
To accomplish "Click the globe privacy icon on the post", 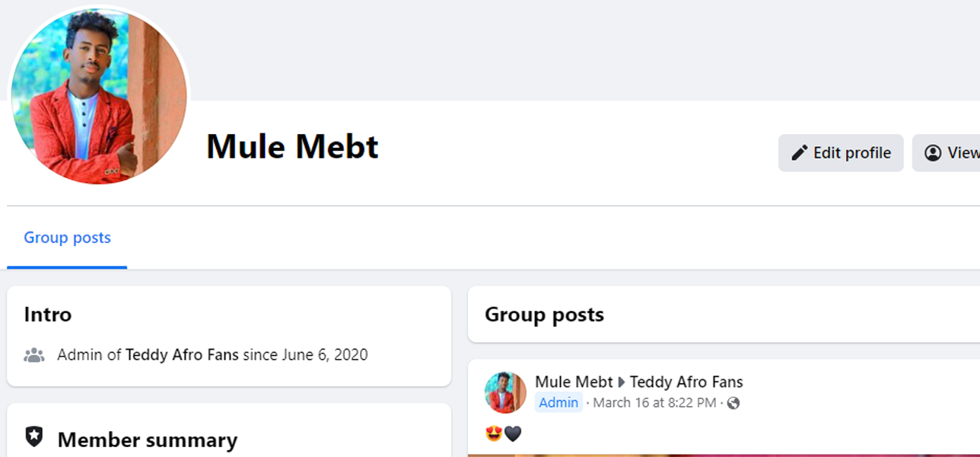I will click(x=733, y=403).
